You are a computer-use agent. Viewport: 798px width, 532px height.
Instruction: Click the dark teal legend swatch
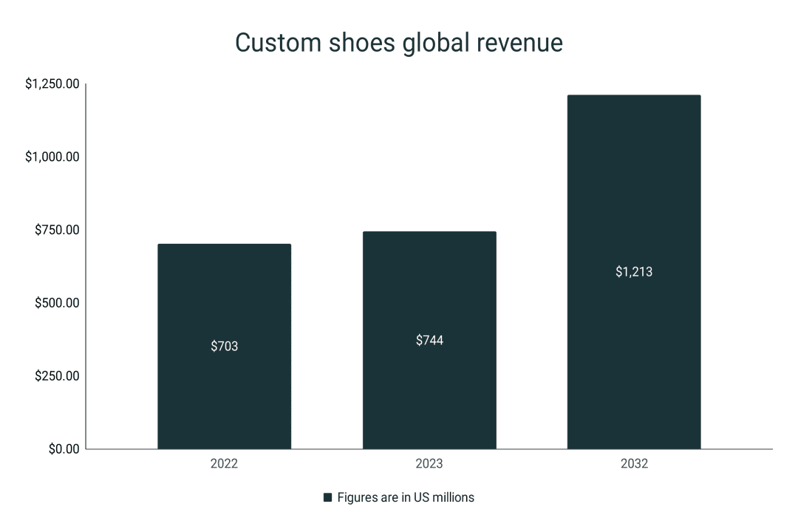[327, 497]
